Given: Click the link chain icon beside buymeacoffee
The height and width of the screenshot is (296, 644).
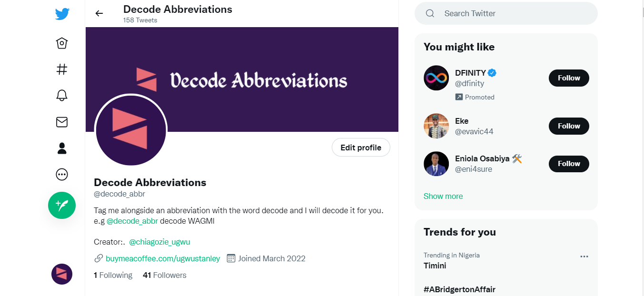Looking at the screenshot, I should [99, 258].
